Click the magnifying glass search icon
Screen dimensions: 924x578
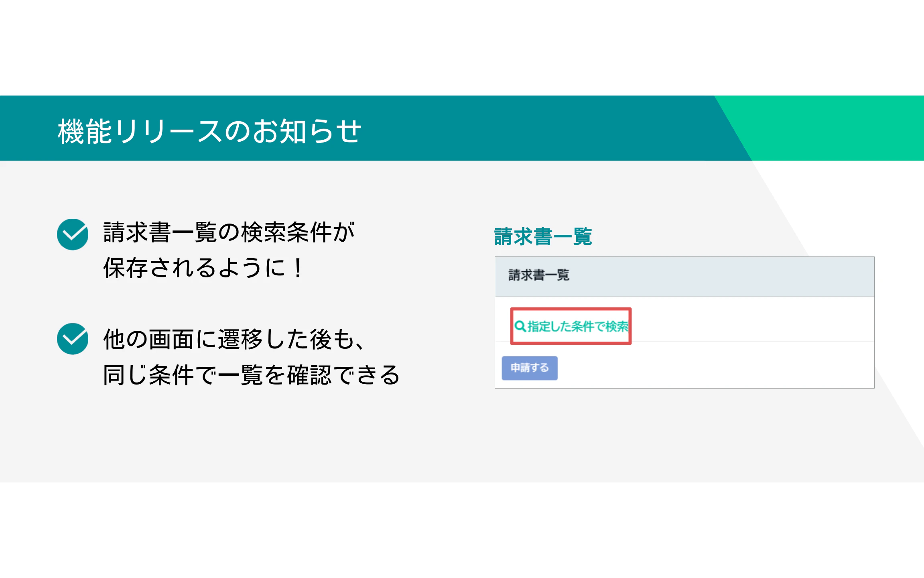point(520,326)
